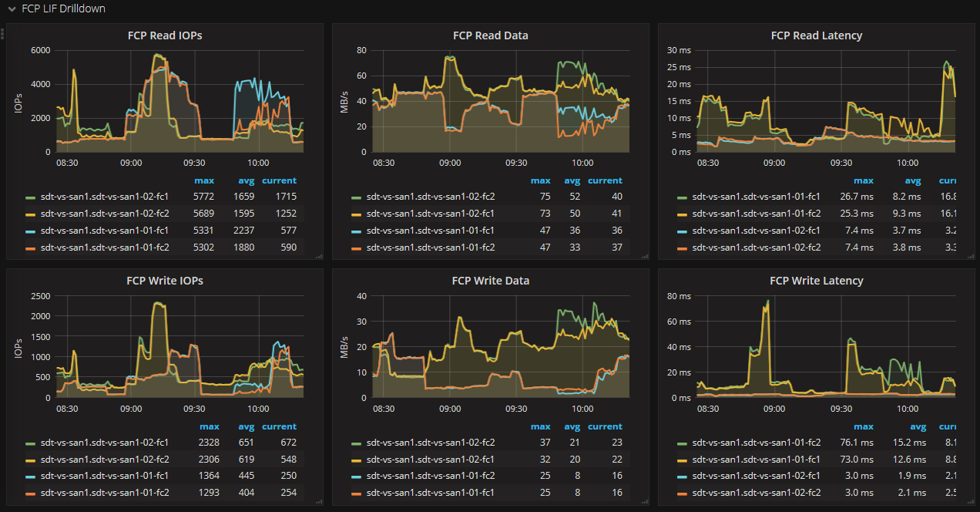980x512 pixels.
Task: Click yellow series icon in FCP Write Data legend
Action: click(x=356, y=460)
